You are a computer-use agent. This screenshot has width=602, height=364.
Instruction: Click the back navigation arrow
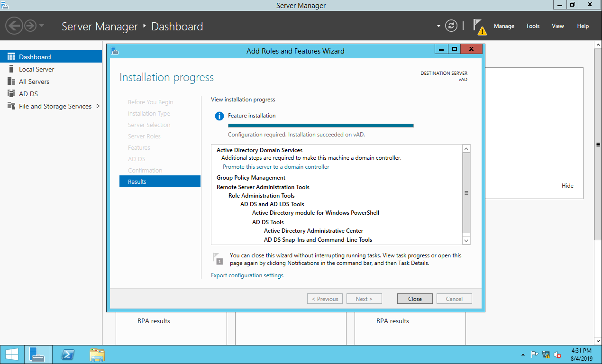(x=14, y=26)
